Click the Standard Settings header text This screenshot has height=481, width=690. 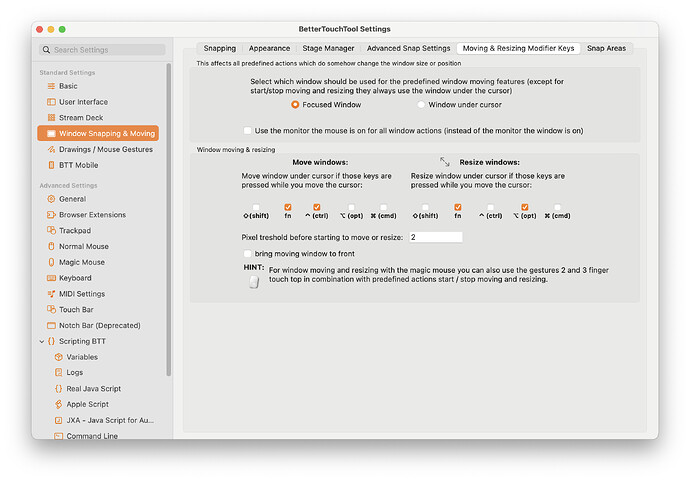point(67,73)
